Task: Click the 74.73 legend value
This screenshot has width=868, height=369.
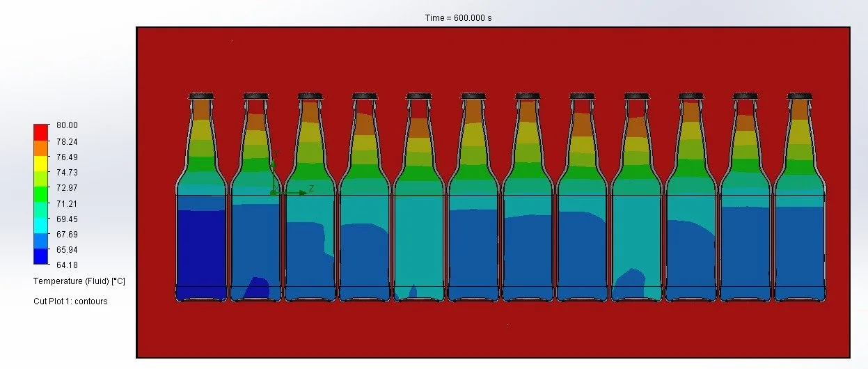Action: [x=68, y=172]
